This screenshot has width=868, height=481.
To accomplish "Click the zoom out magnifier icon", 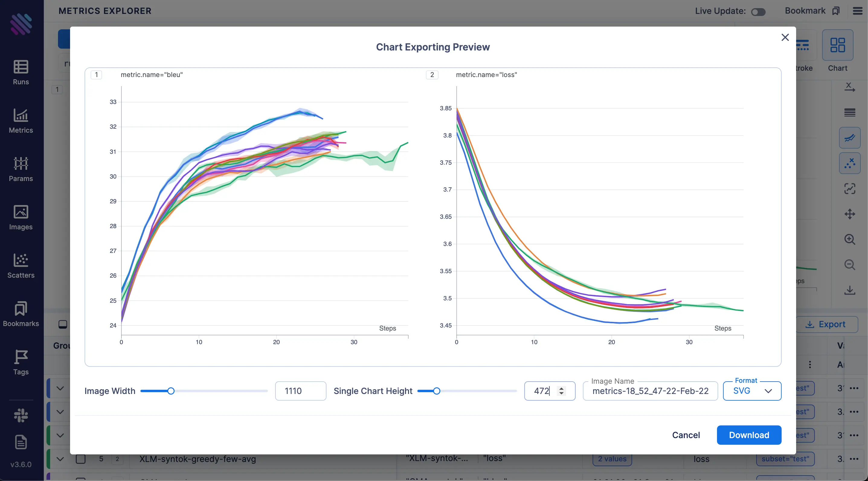I will point(850,265).
